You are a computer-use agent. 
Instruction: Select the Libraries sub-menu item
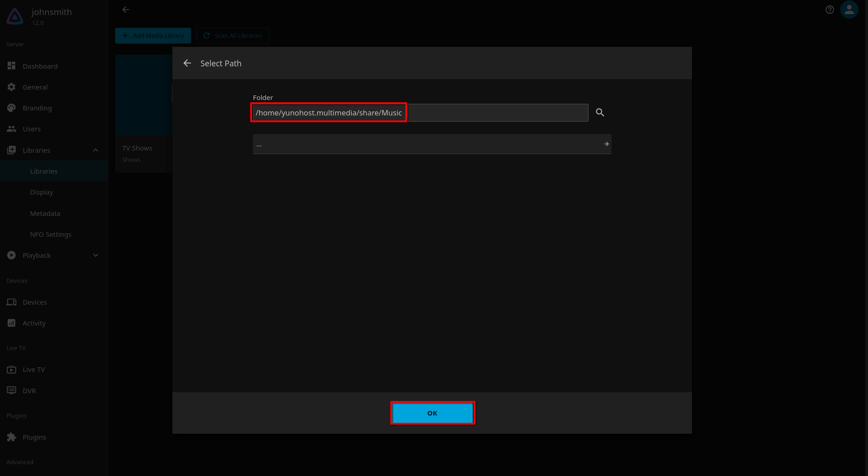[54, 171]
